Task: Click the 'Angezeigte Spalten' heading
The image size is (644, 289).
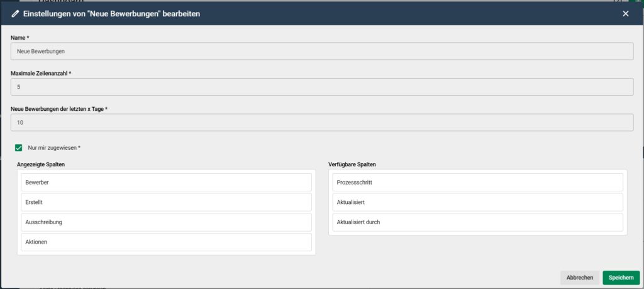Action: (x=41, y=164)
